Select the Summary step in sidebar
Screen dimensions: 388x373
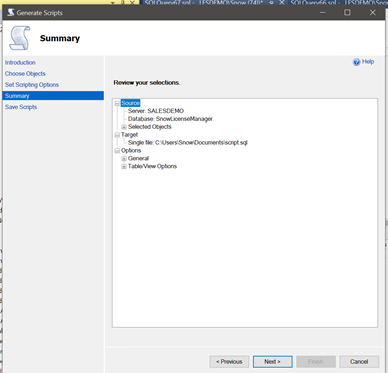(x=53, y=96)
